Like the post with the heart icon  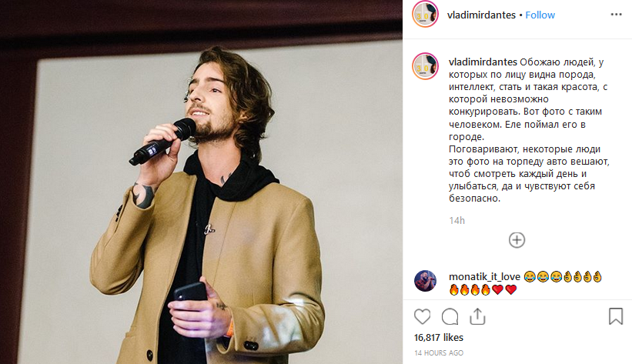pos(422,316)
